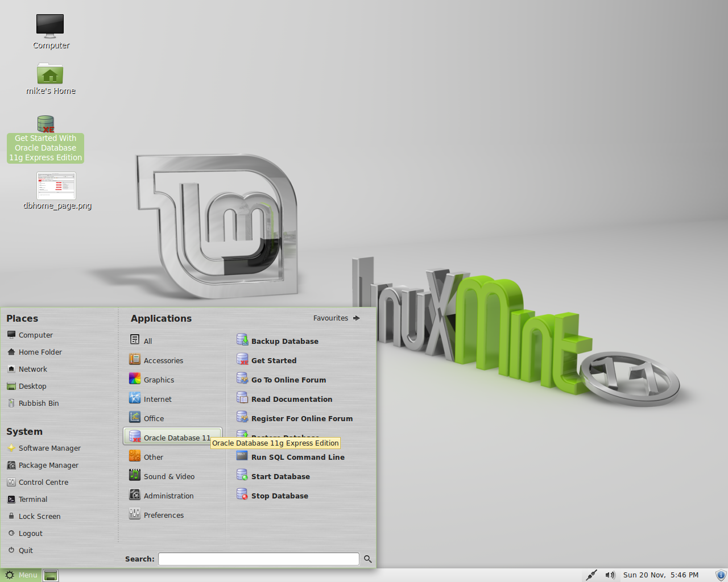
Task: Select the Get Started With Oracle Database desktop shortcut
Action: click(45, 139)
